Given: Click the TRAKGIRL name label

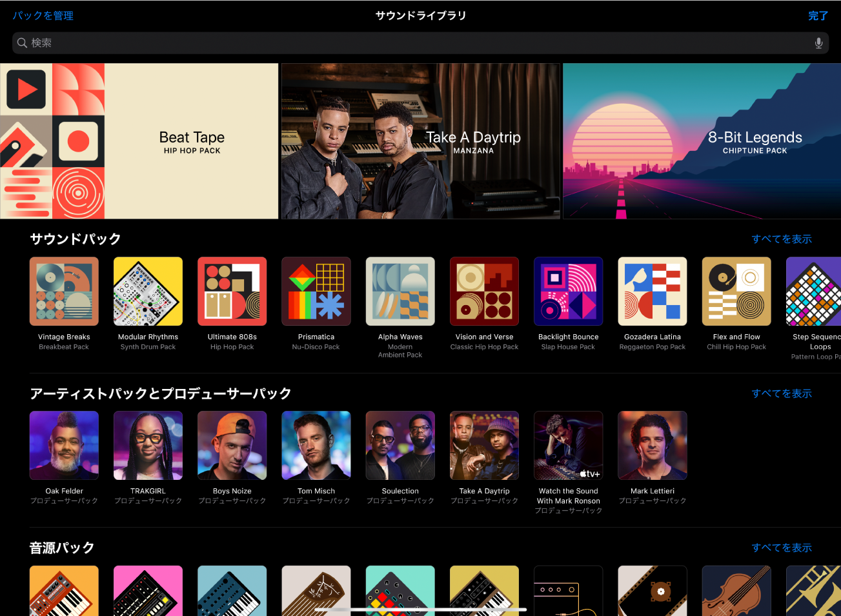Looking at the screenshot, I should (x=148, y=491).
